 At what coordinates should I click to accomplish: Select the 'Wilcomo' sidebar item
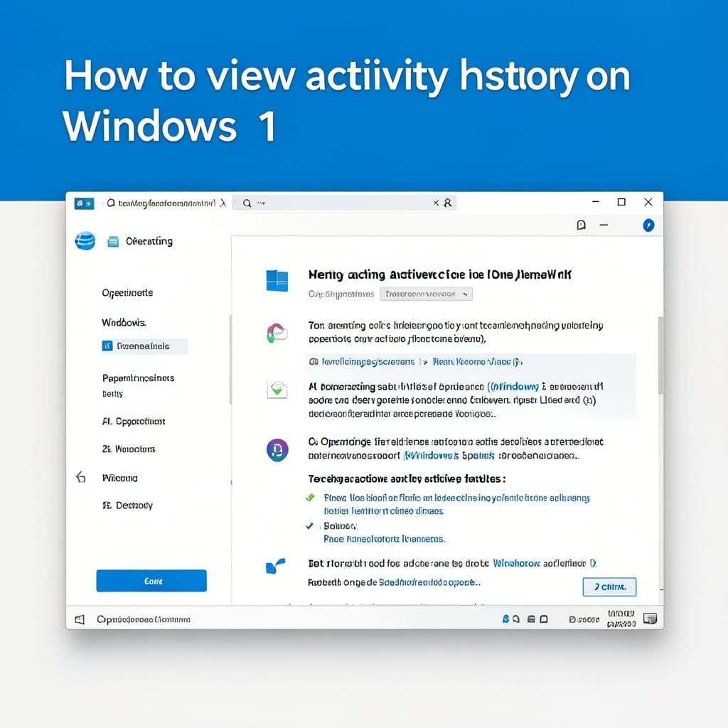tap(119, 478)
